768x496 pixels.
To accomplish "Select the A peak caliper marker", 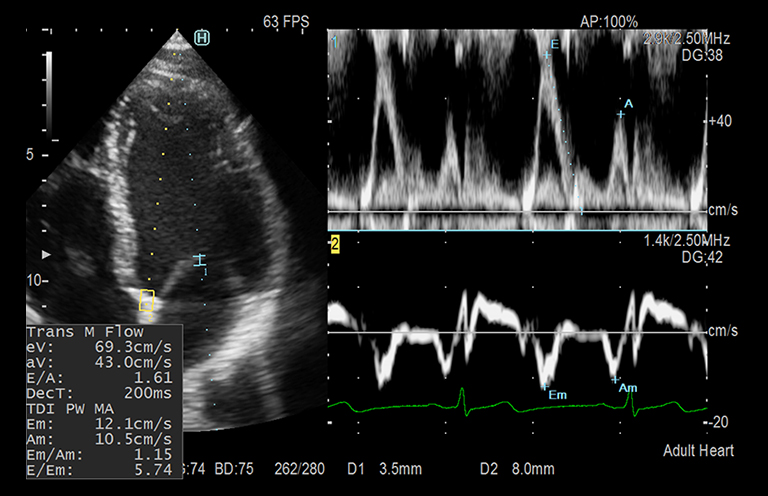I will coord(620,115).
